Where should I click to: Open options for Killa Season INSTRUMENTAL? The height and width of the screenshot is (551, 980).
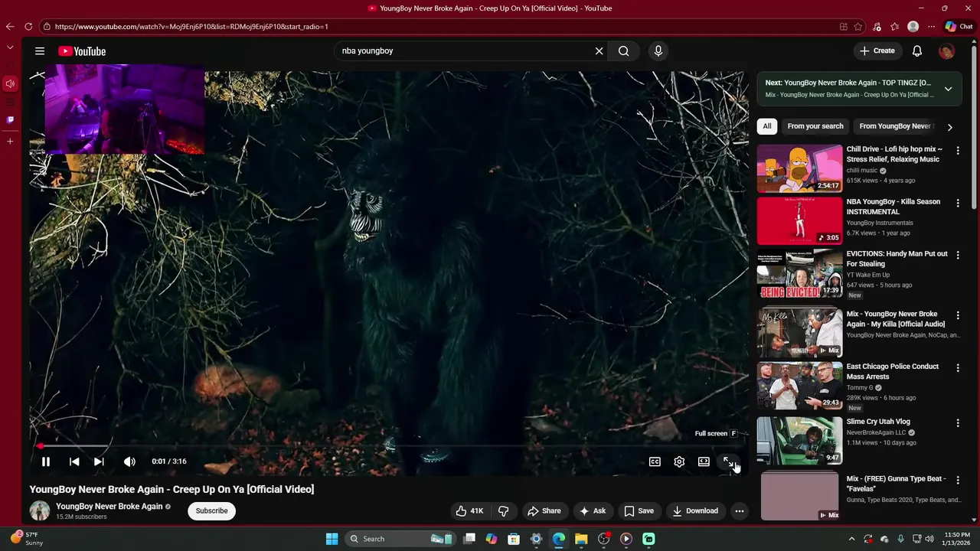(958, 203)
